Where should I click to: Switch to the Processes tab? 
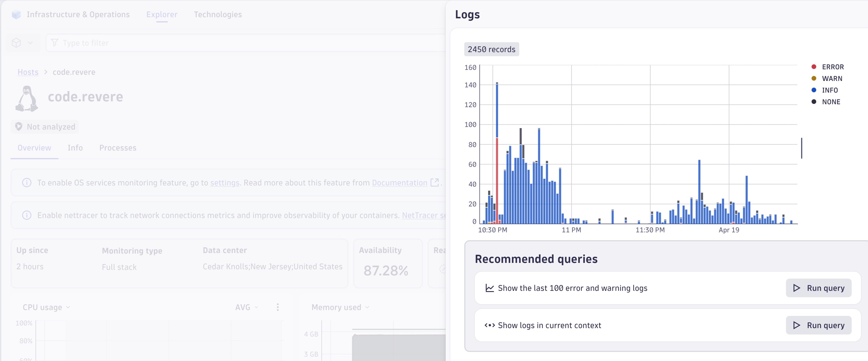coord(118,148)
